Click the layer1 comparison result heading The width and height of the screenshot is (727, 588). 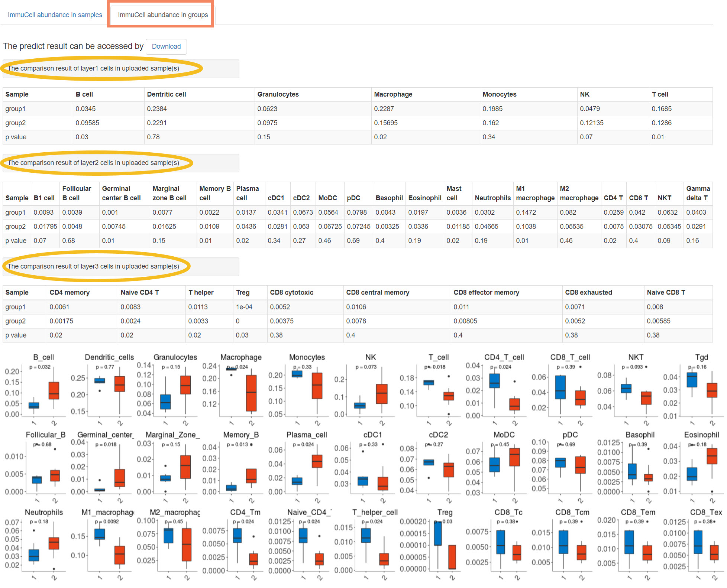pos(94,68)
